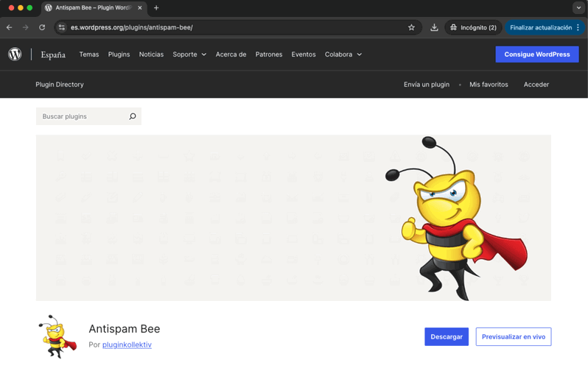Click Finalizar actualización button
Viewport: 588px width, 365px height.
[x=540, y=27]
